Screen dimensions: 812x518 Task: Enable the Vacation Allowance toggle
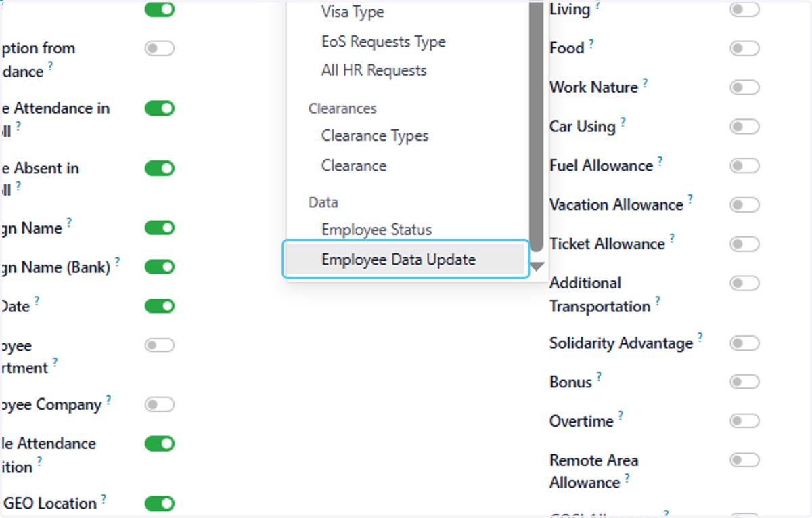[744, 204]
